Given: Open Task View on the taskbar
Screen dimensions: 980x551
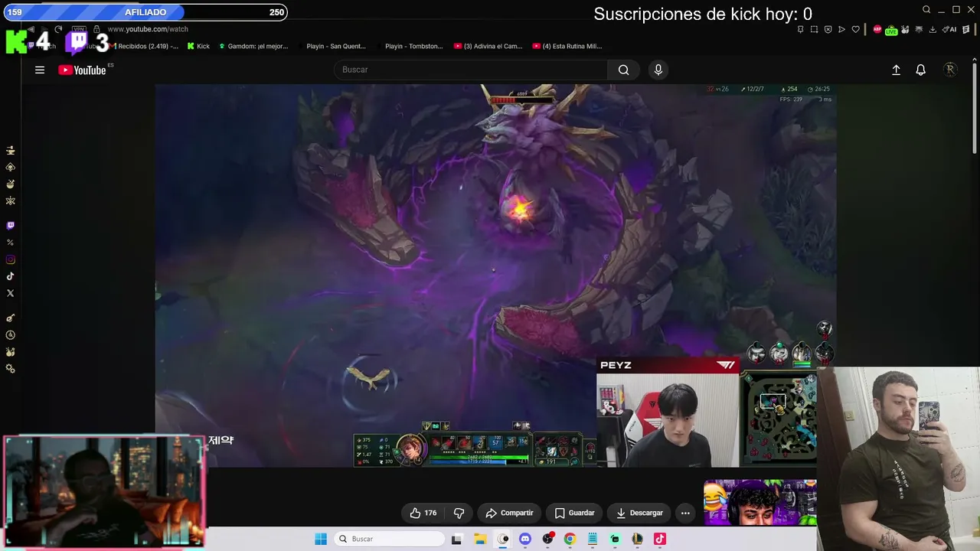Looking at the screenshot, I should [x=456, y=539].
